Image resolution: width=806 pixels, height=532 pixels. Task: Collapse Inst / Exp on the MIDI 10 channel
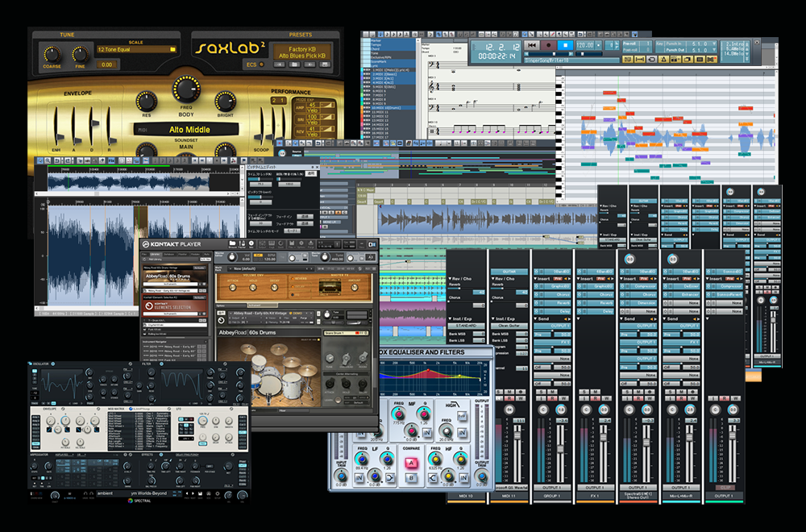[450, 319]
